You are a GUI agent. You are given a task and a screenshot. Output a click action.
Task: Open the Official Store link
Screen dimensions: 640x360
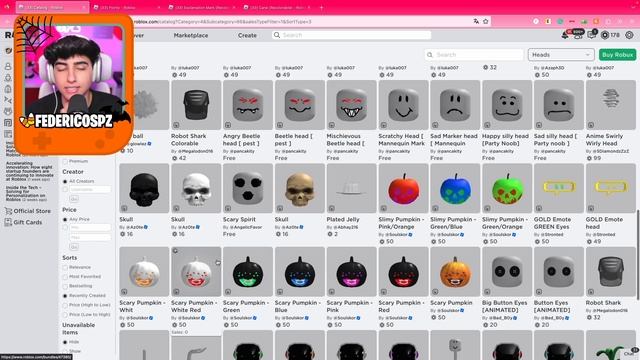(x=32, y=211)
